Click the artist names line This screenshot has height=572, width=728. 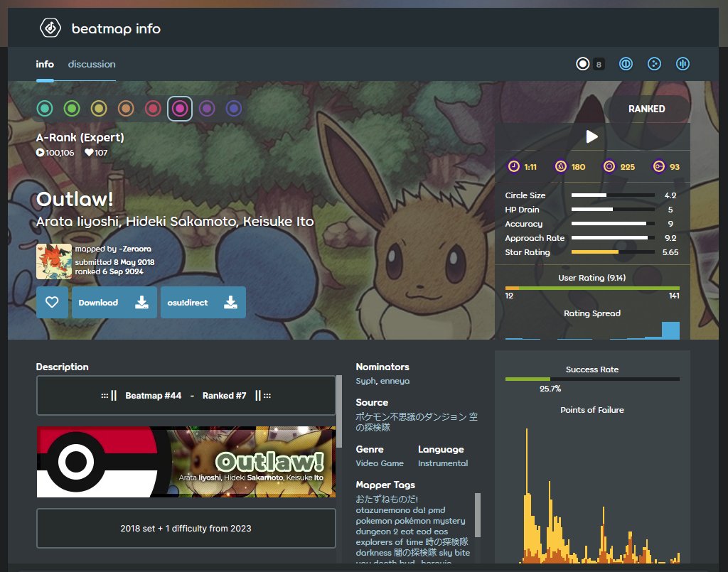(175, 222)
